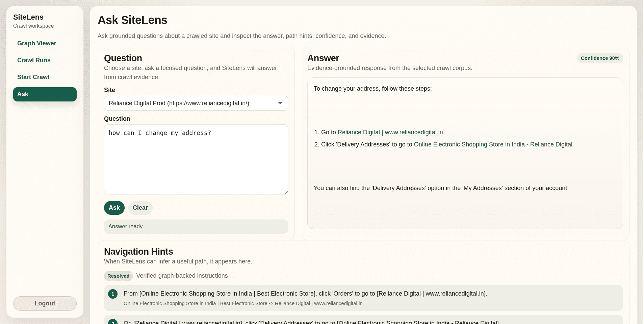
Task: Click the hint path 'Online Electronic Shopping Store... -> Reliance Digital'
Action: coord(243,303)
